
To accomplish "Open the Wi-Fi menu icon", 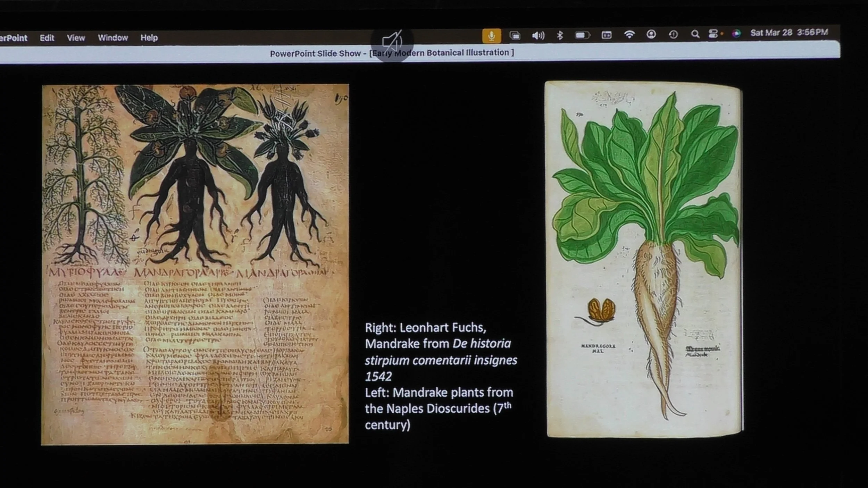I will (x=629, y=34).
